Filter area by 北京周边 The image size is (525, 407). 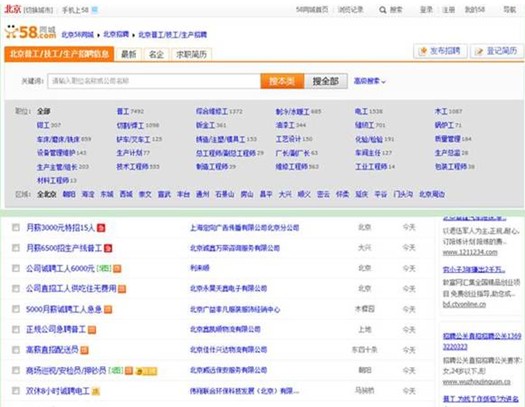432,194
